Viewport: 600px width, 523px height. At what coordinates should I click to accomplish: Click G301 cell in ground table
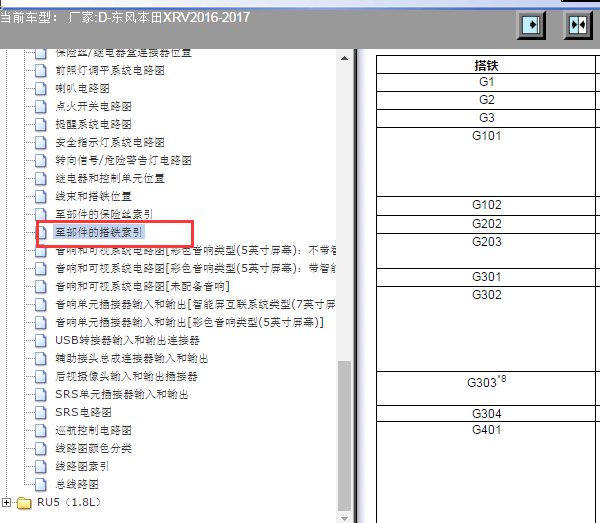486,277
